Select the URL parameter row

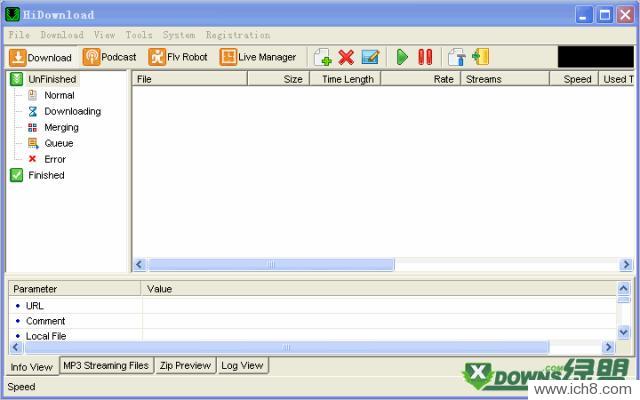pos(312,306)
